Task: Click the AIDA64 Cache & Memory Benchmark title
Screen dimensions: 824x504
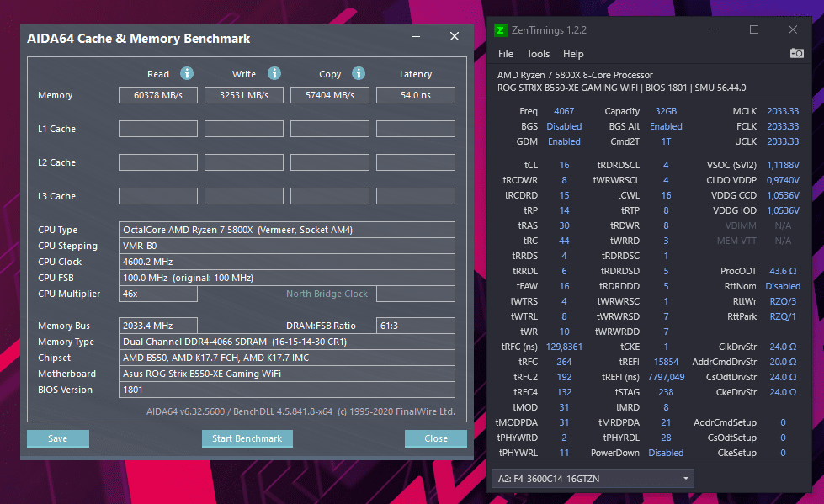Action: point(138,39)
